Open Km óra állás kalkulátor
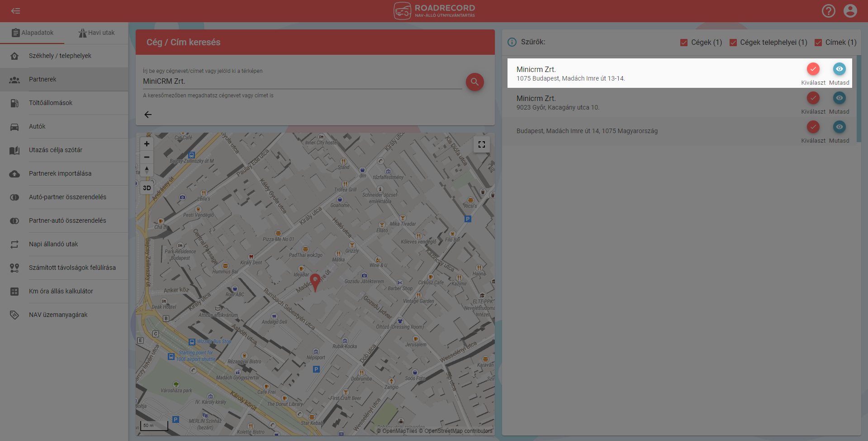The width and height of the screenshot is (868, 441). coord(64,291)
